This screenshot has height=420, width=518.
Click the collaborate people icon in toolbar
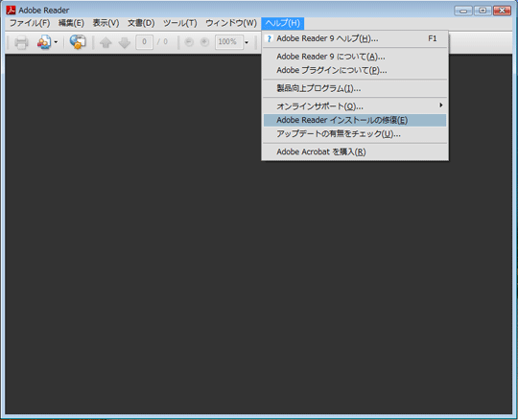point(44,42)
